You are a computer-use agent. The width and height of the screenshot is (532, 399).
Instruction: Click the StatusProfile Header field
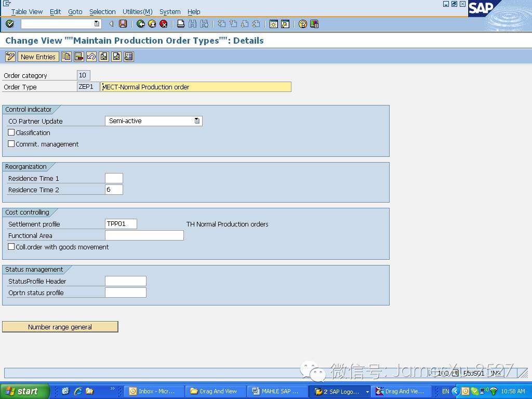126,281
